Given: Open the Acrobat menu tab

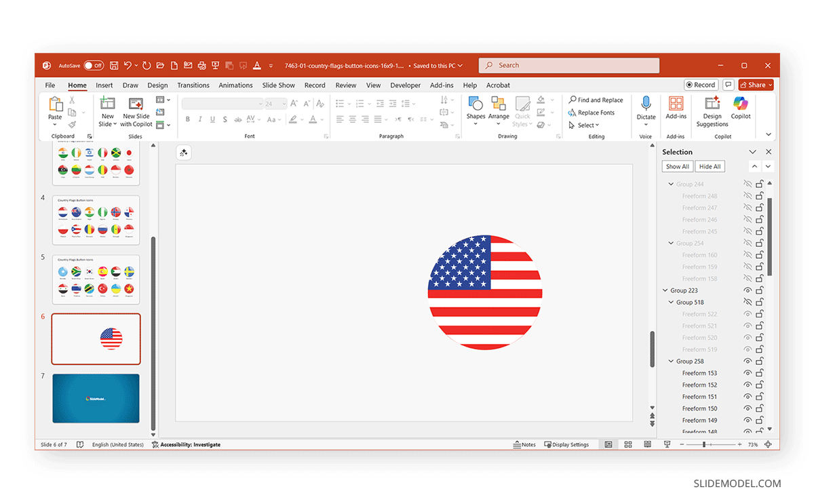Looking at the screenshot, I should tap(498, 85).
